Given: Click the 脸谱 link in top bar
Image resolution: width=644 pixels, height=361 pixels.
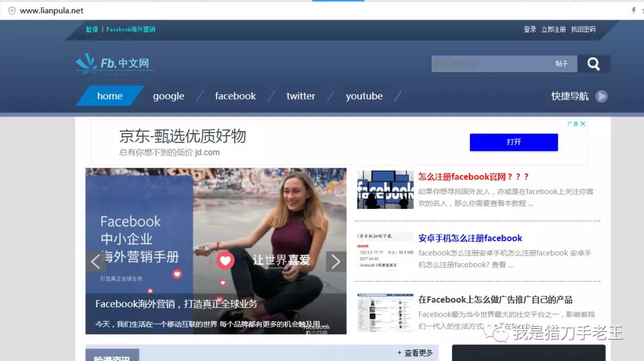Looking at the screenshot, I should click(92, 29).
